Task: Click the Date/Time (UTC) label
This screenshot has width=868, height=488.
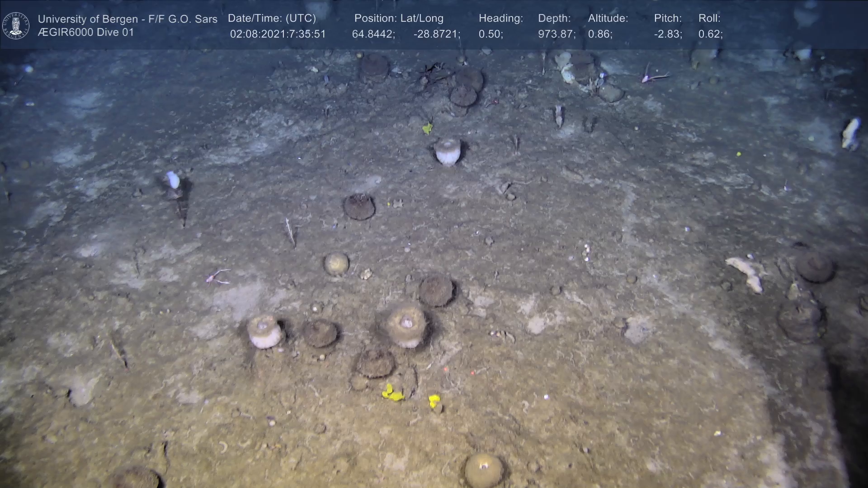Action: tap(272, 19)
